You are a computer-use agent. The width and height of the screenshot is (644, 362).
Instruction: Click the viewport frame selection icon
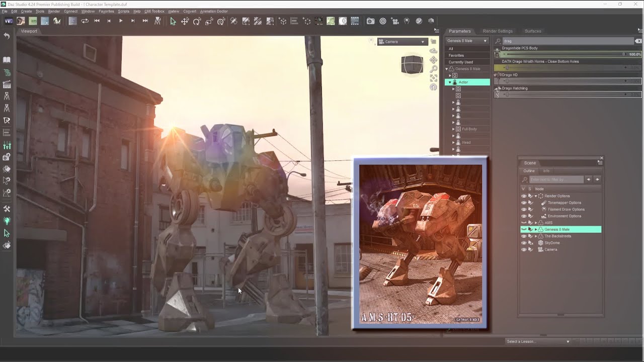[x=433, y=78]
